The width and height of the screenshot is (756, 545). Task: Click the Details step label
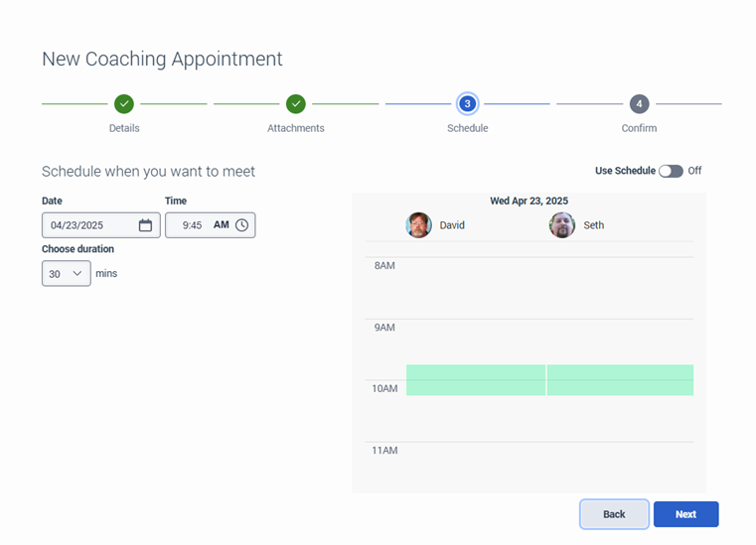[124, 128]
